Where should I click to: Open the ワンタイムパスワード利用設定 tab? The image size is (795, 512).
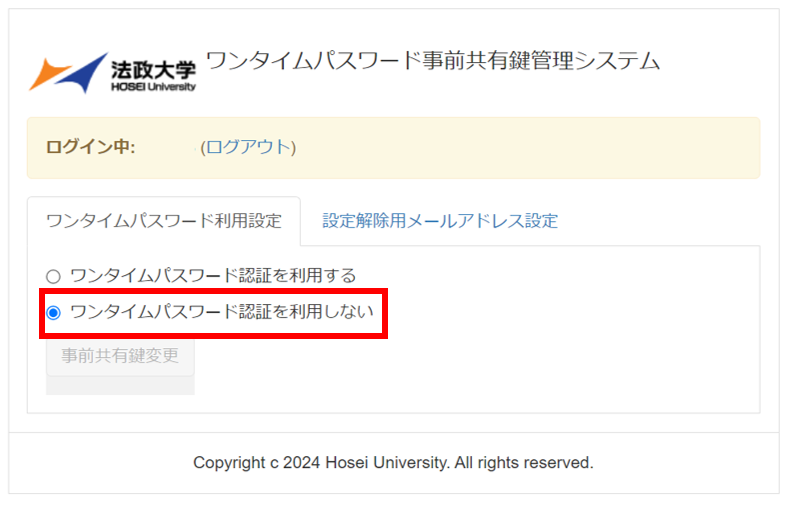tap(164, 221)
